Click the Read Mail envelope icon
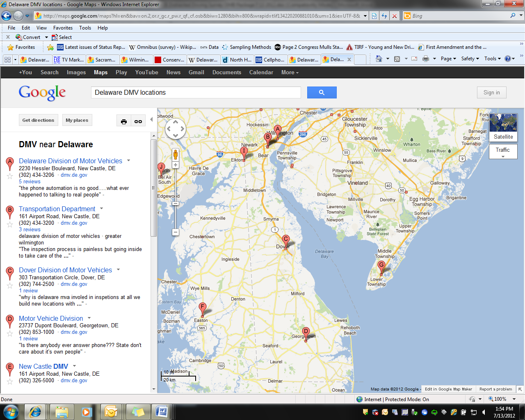The width and height of the screenshot is (525, 420). [414, 59]
